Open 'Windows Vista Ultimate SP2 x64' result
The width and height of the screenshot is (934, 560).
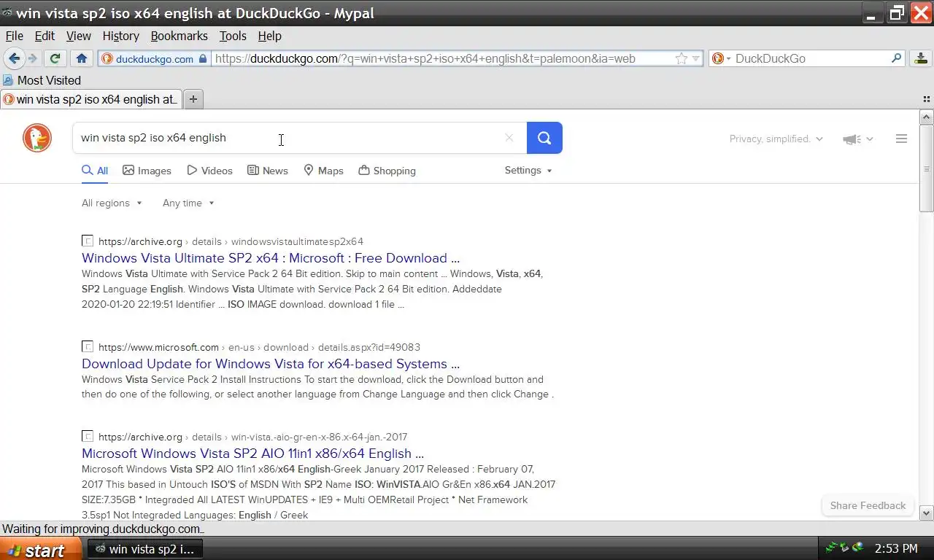pyautogui.click(x=271, y=258)
